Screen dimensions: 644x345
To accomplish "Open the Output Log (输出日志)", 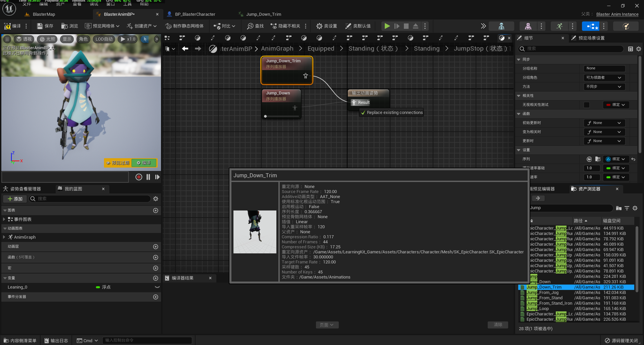I will pos(56,340).
